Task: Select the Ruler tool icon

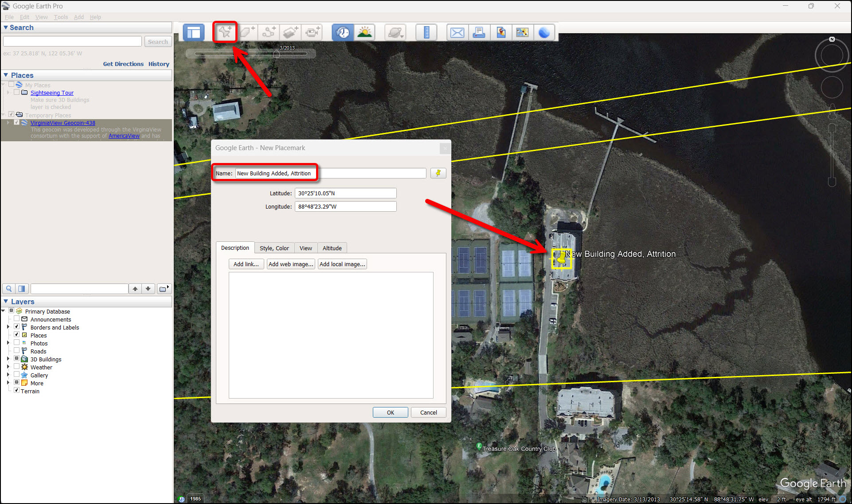Action: click(x=426, y=32)
